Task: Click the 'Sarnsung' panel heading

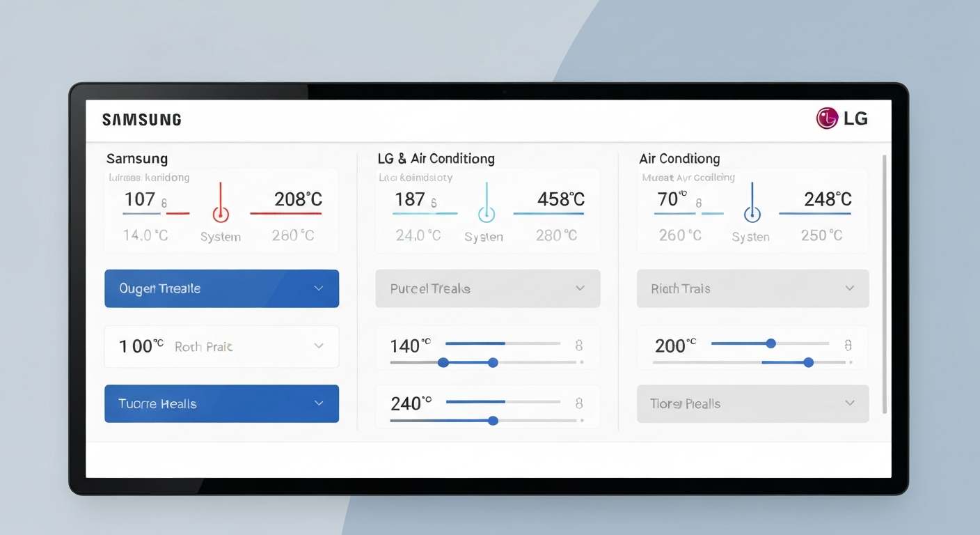Action: 137,159
